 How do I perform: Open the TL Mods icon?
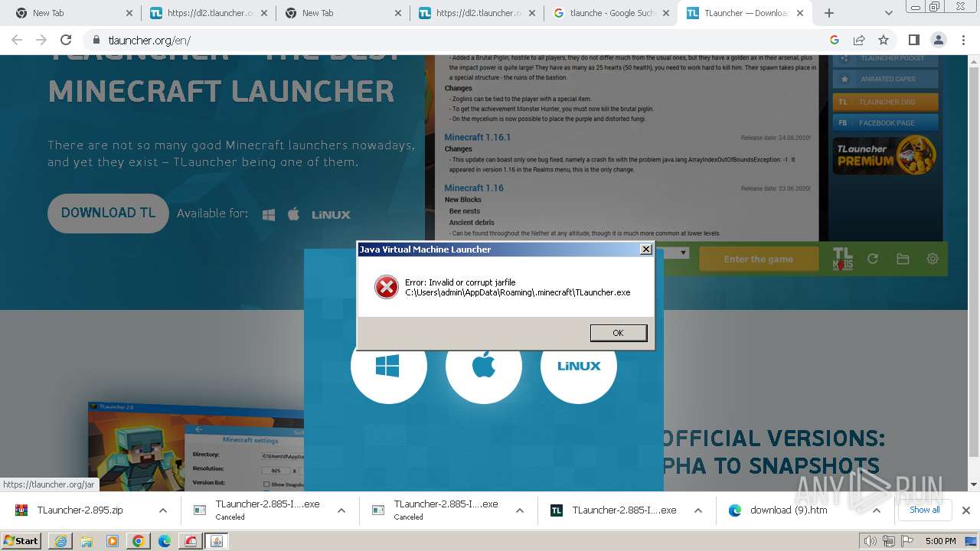click(x=842, y=259)
